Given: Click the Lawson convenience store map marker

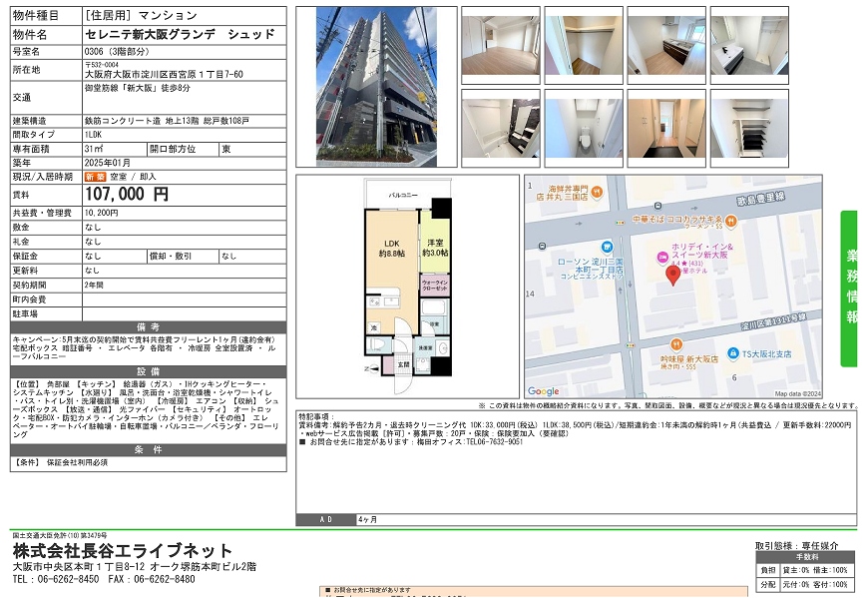Looking at the screenshot, I should click(x=606, y=248).
